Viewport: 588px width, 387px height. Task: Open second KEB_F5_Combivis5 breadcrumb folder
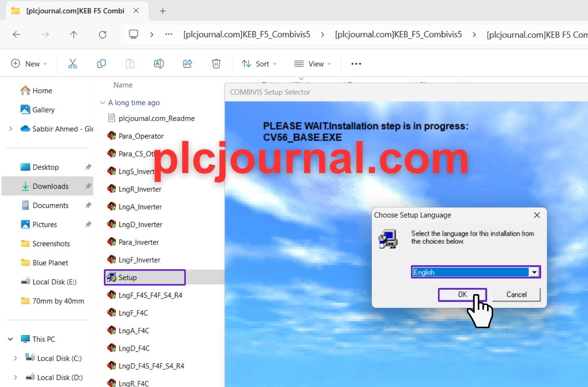pos(398,34)
